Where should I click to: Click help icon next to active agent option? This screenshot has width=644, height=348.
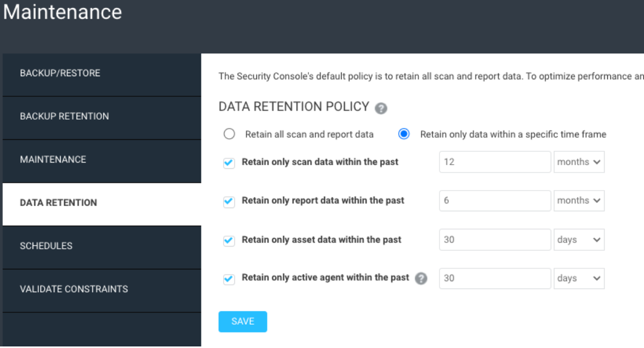coord(421,279)
